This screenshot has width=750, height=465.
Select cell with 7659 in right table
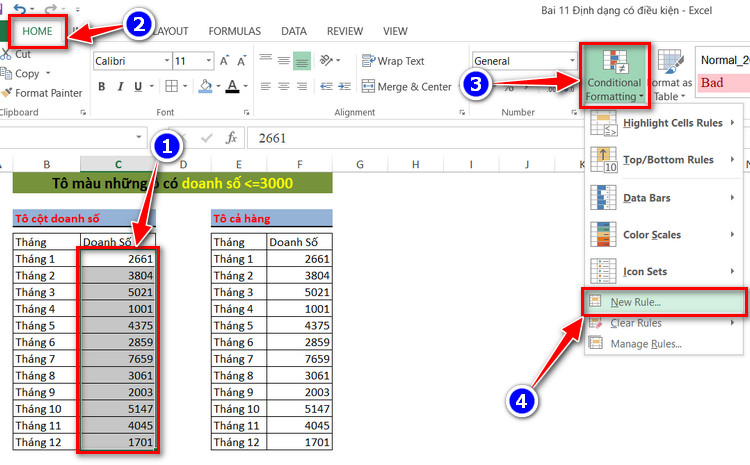299,359
